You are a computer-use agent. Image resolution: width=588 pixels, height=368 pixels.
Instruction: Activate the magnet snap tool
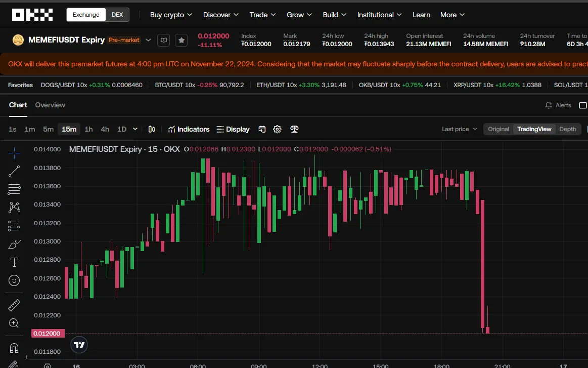14,348
